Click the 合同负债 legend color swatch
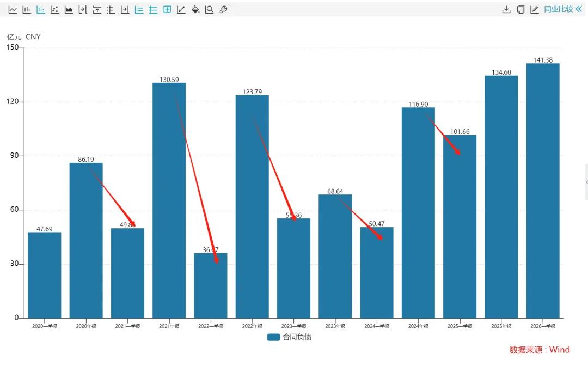The image size is (588, 366). [x=273, y=337]
